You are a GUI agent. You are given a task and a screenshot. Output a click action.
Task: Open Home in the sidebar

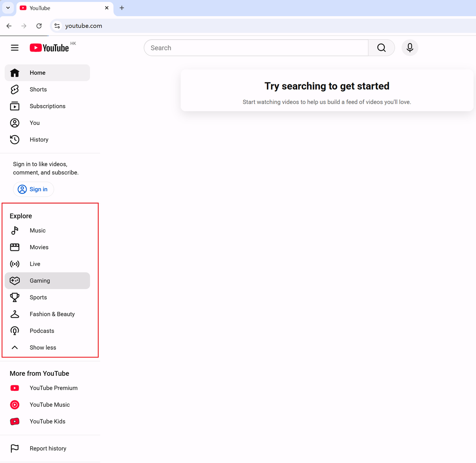[47, 73]
